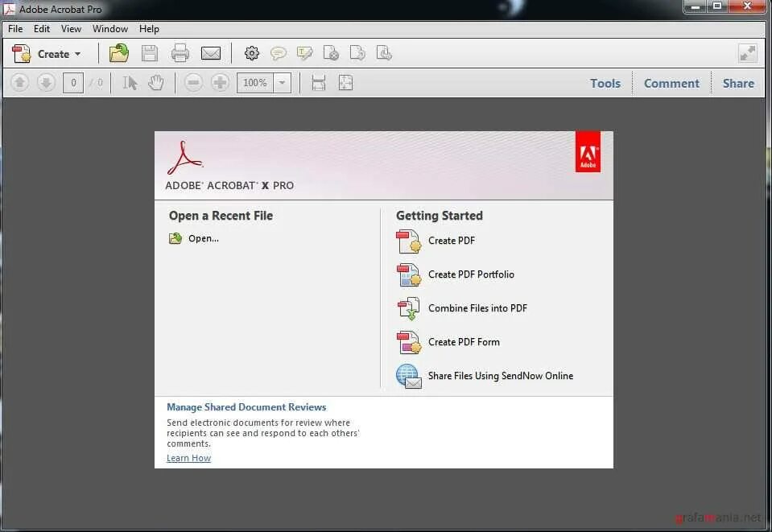Open the Tools pane
The width and height of the screenshot is (772, 532).
pos(605,83)
